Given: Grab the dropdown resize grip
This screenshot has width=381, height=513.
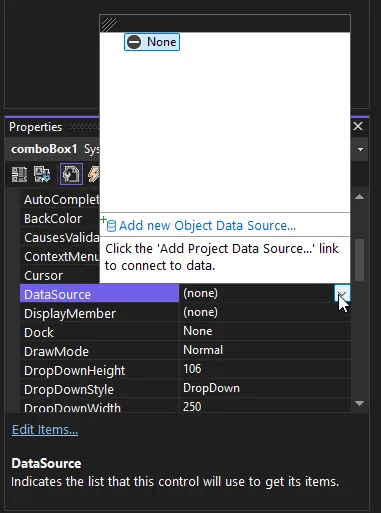Looking at the screenshot, I should (109, 24).
